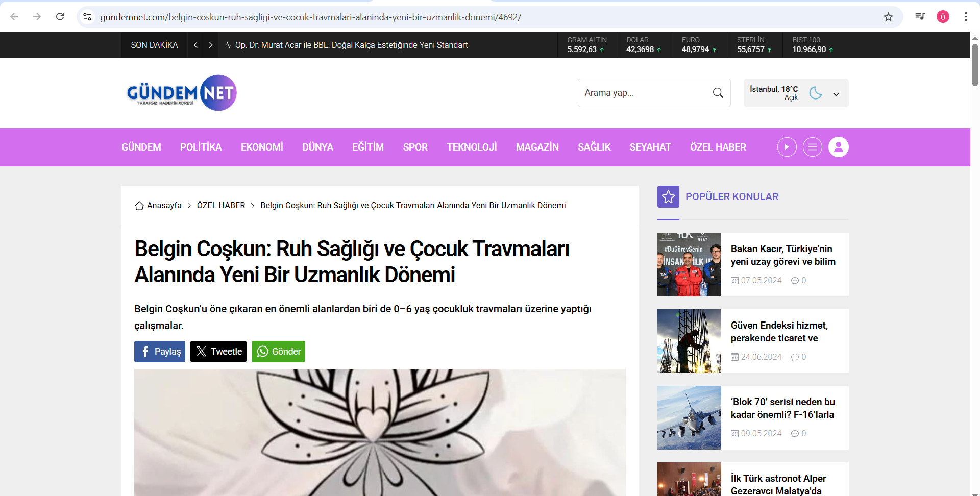Viewport: 980px width, 496px height.
Task: Click the date 07.05.2024 on Bakan Kacır card
Action: point(761,280)
